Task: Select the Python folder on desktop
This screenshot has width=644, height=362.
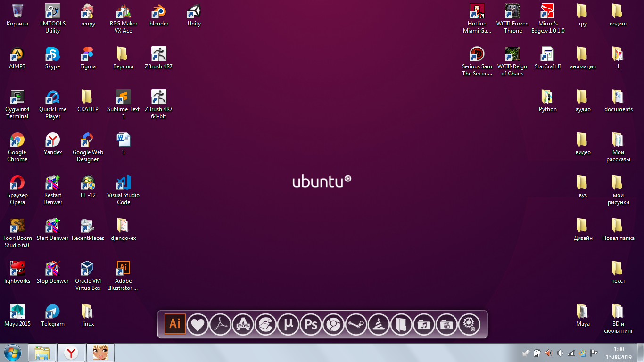Action: coord(548,101)
